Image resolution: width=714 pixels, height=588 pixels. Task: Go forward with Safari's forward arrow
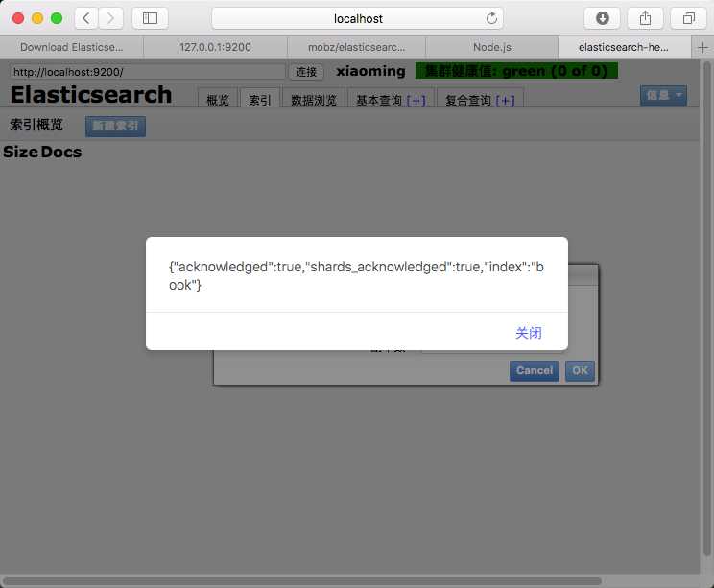110,18
